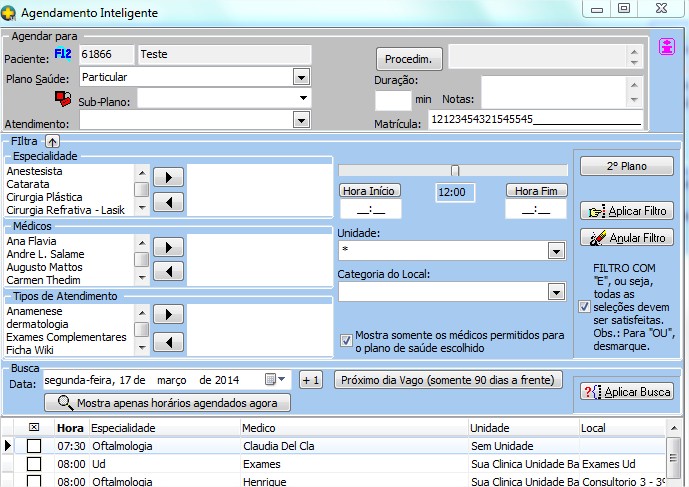Click the Aplicar Filtro button
Image resolution: width=689 pixels, height=487 pixels.
pos(627,211)
